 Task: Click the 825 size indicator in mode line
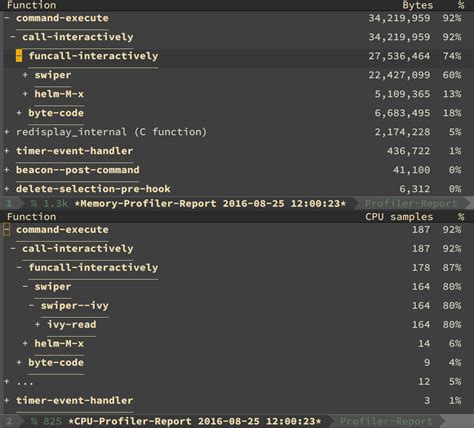click(x=53, y=421)
